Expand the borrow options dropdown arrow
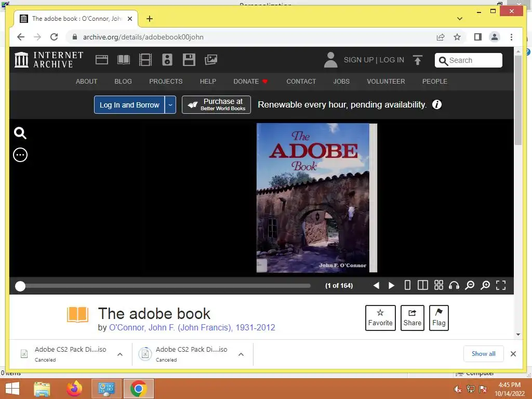Image resolution: width=532 pixels, height=399 pixels. [170, 105]
